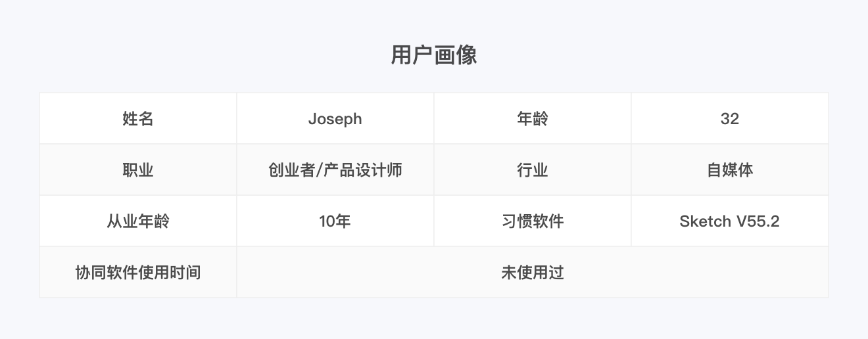Select the 职业 label cell
Screen dimensions: 868x339
[138, 169]
